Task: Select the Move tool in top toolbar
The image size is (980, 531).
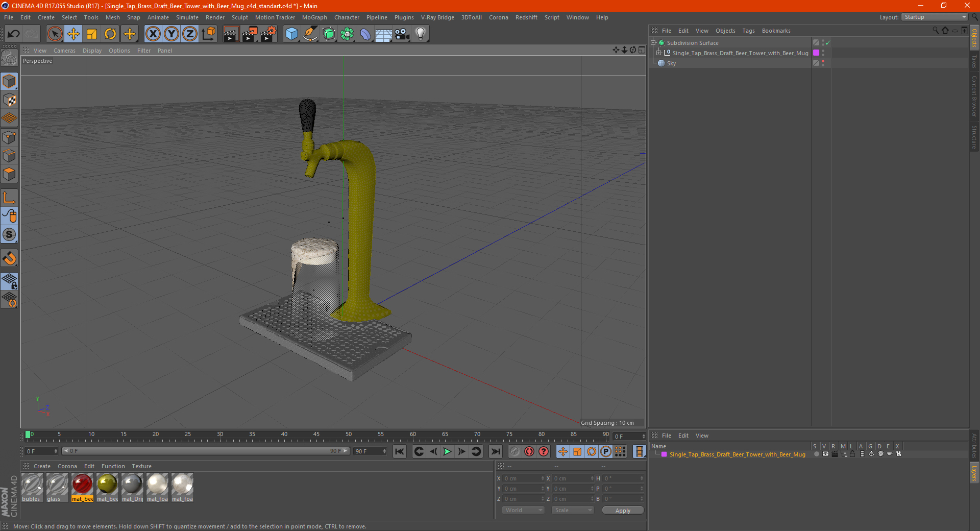Action: pyautogui.click(x=73, y=34)
